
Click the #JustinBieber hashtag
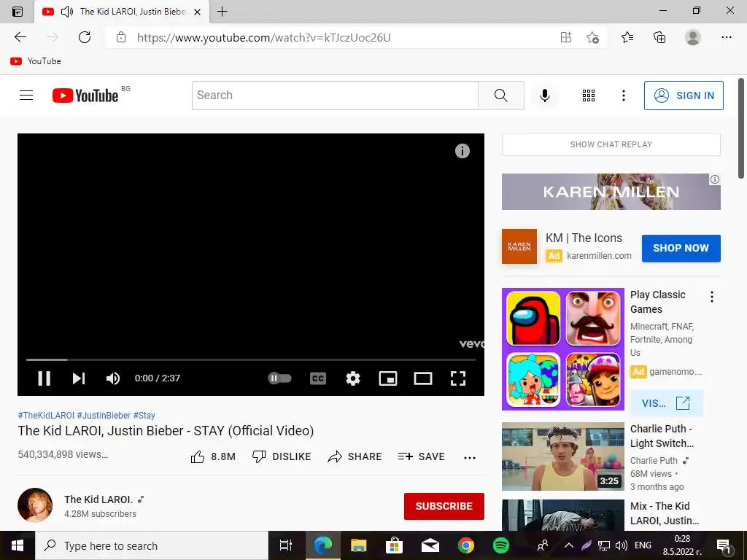point(104,415)
